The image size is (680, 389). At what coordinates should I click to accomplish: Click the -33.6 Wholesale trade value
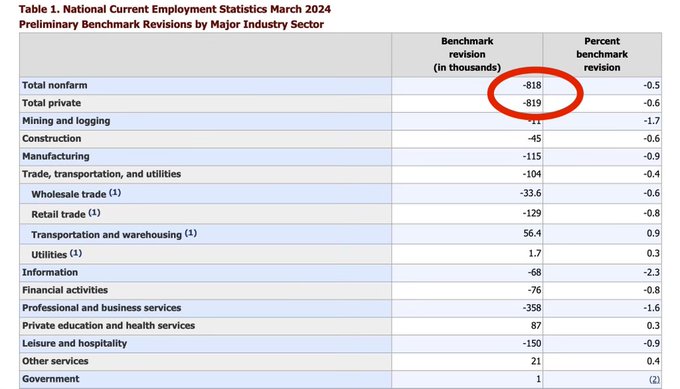click(530, 193)
